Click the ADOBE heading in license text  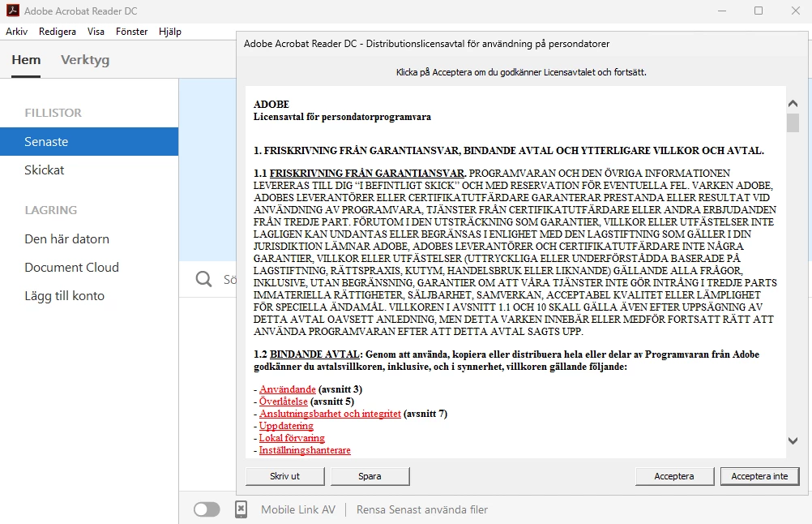(271, 104)
